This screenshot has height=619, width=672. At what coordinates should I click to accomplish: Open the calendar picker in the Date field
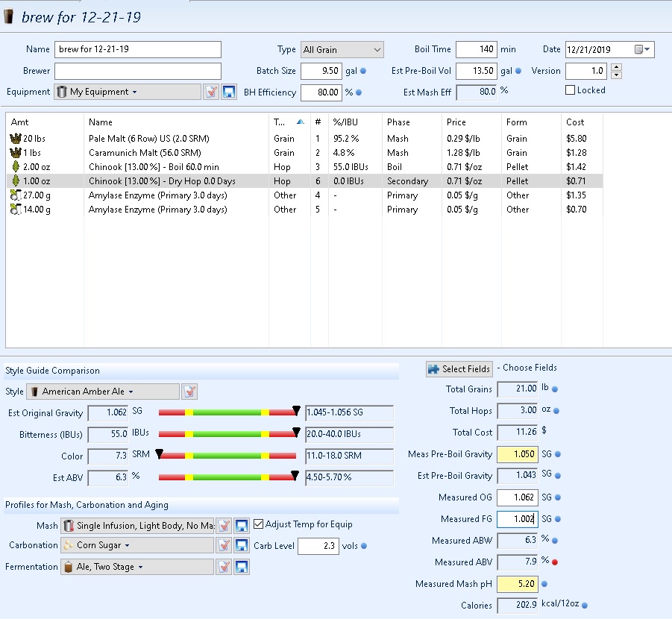pos(642,49)
